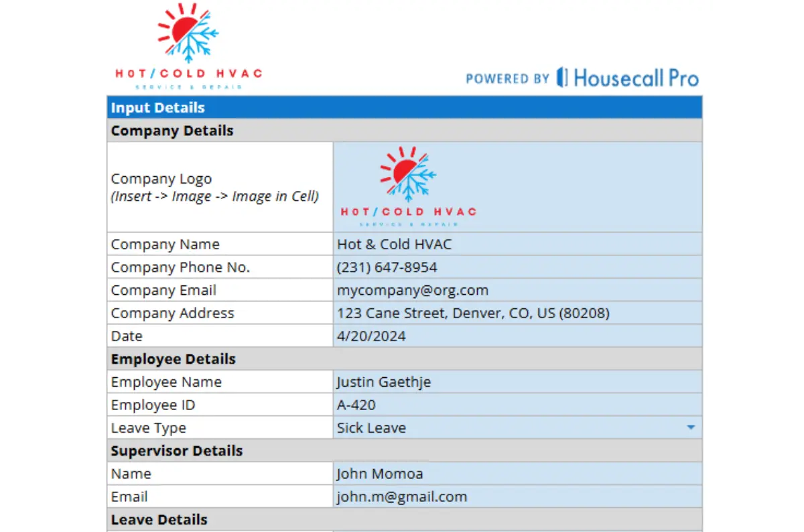Image resolution: width=804 pixels, height=532 pixels.
Task: Click the '123 Cane Street, Denver' address cell
Action: 517,313
